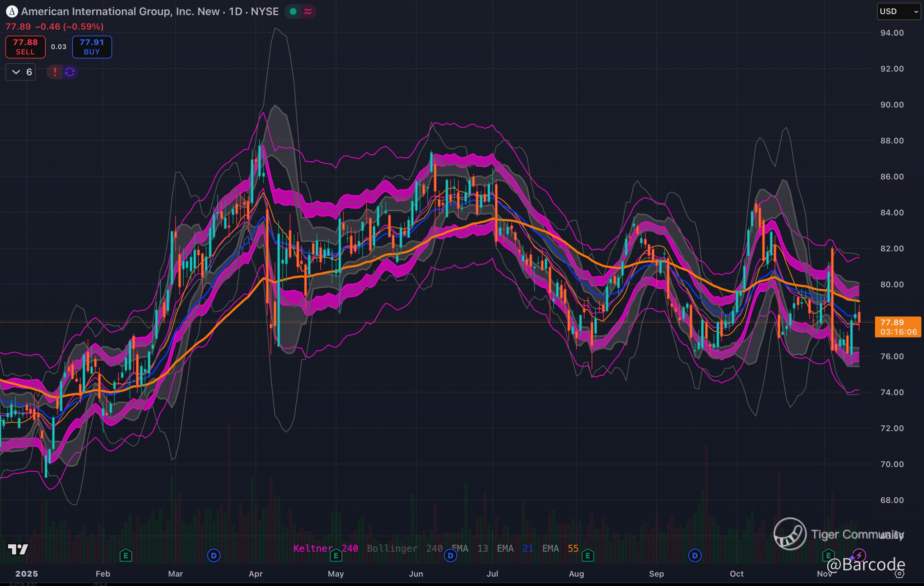Click the green market status dot
This screenshot has height=586, width=924.
pyautogui.click(x=293, y=11)
